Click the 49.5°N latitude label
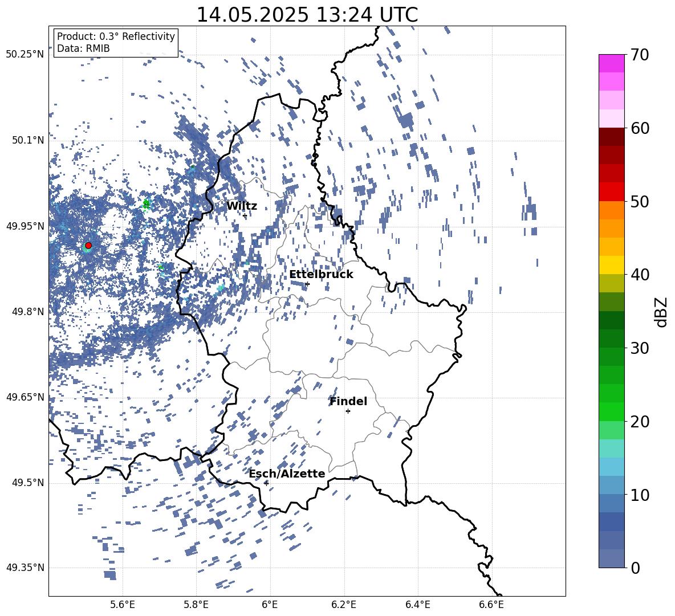 (28, 483)
